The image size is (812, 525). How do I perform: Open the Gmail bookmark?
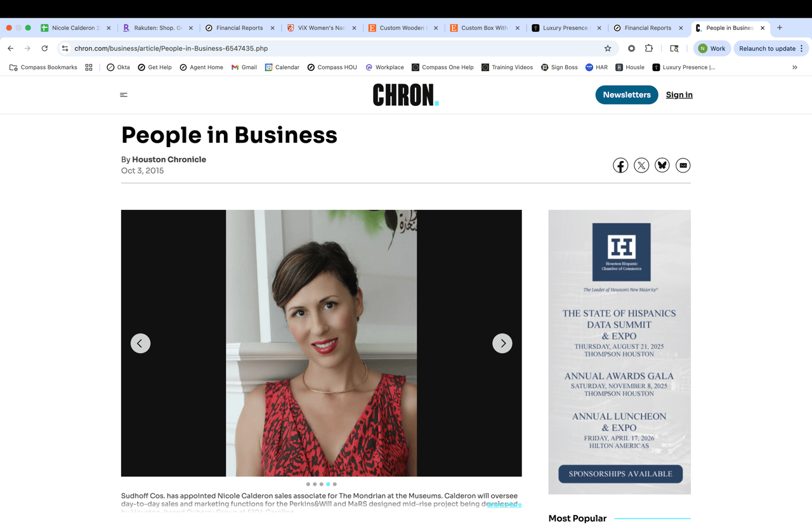244,67
